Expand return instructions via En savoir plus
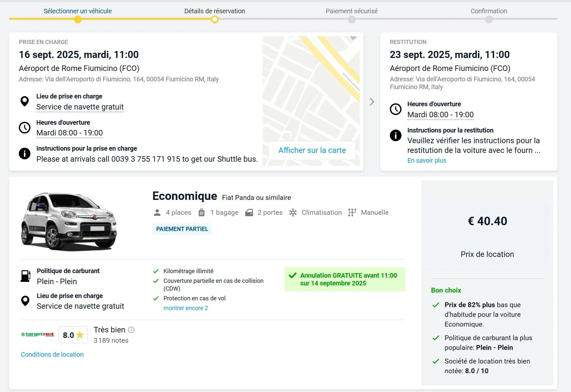 point(426,160)
